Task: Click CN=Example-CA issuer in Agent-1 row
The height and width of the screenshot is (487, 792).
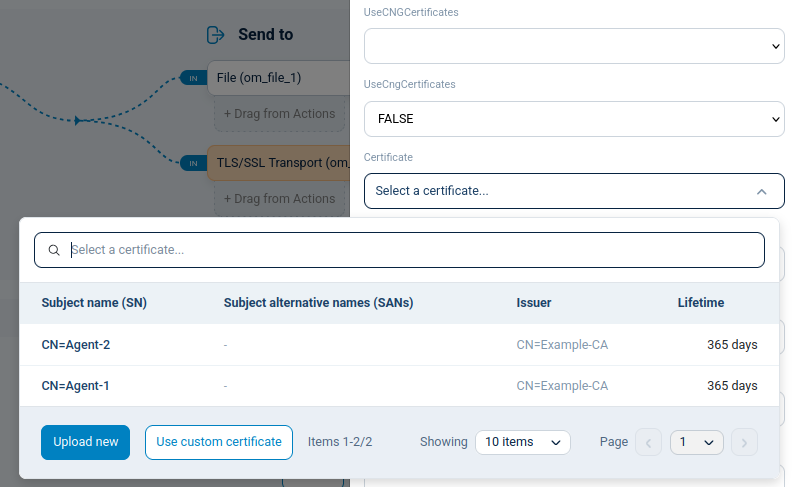Action: [562, 386]
